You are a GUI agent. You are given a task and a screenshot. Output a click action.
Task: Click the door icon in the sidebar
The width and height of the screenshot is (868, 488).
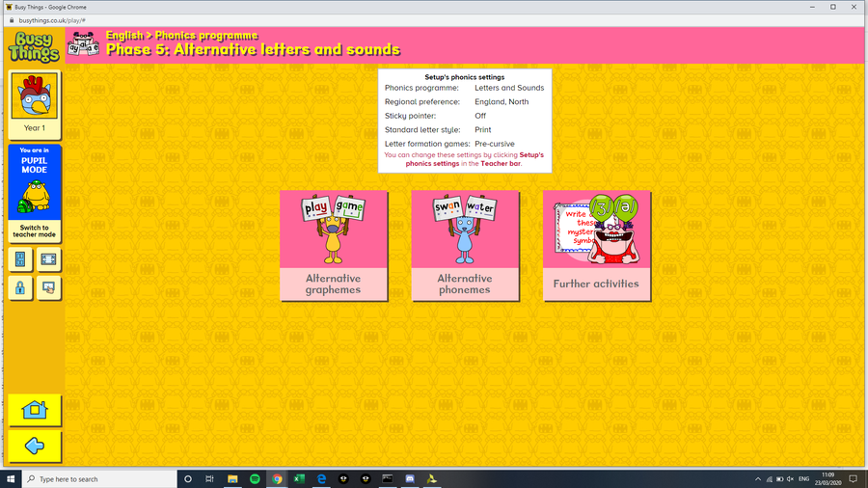pyautogui.click(x=20, y=259)
